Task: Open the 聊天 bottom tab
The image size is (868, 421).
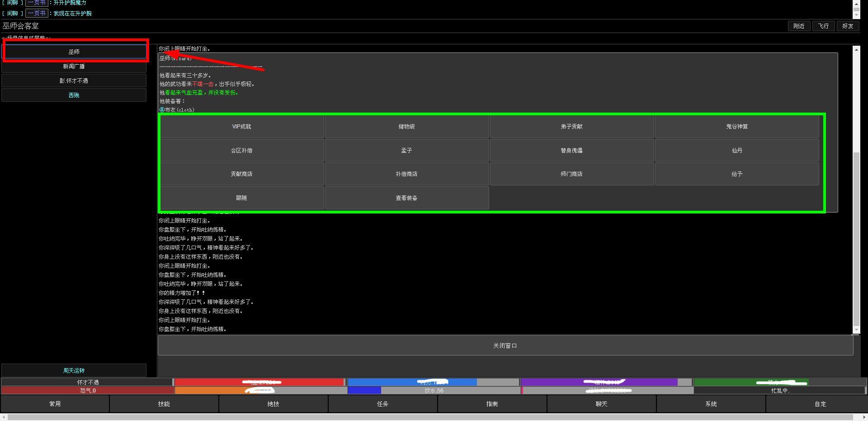Action: coord(602,404)
